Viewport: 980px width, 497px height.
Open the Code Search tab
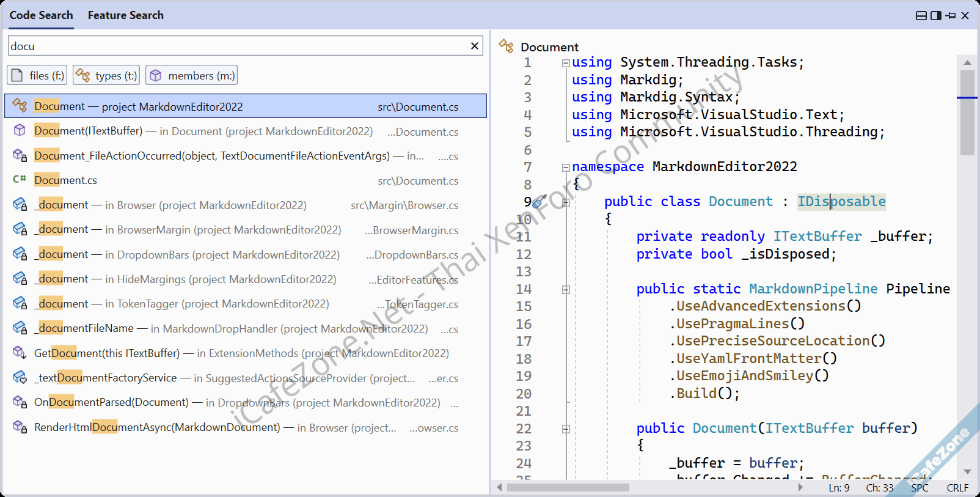(41, 15)
